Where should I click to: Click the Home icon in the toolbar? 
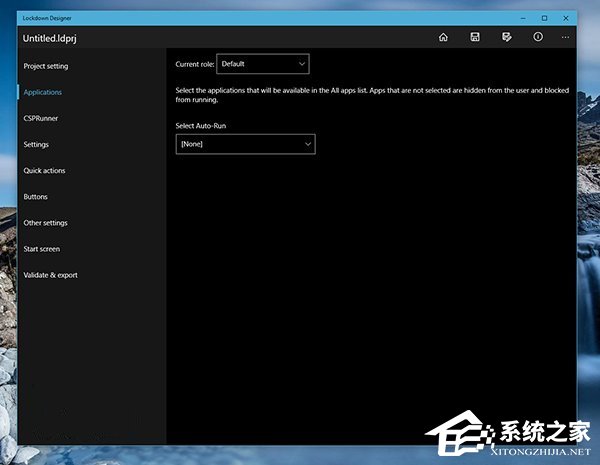click(x=443, y=38)
